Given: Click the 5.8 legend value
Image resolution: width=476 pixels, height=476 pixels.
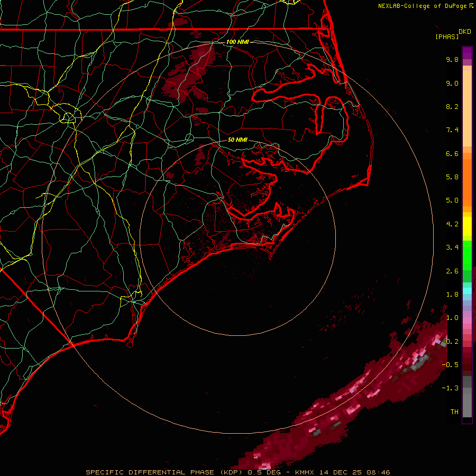Looking at the screenshot, I should (x=452, y=177).
